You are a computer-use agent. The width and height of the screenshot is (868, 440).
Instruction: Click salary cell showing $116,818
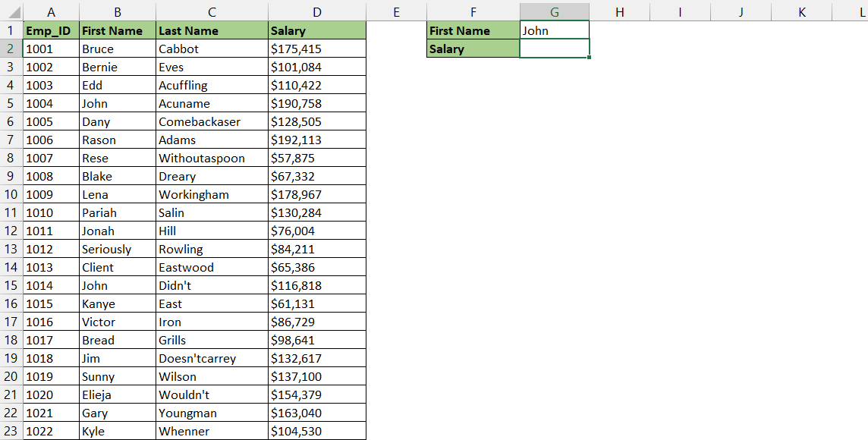coord(316,285)
